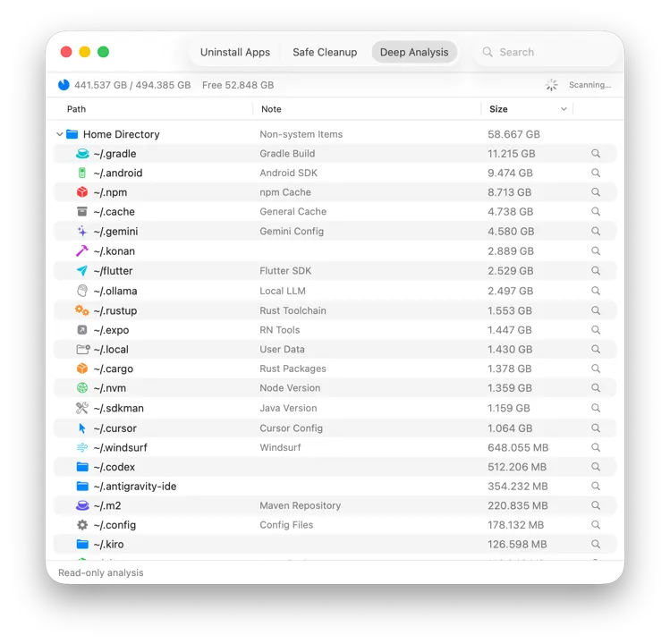The image size is (670, 644).
Task: Select the Deep Analysis tab
Action: click(x=414, y=52)
